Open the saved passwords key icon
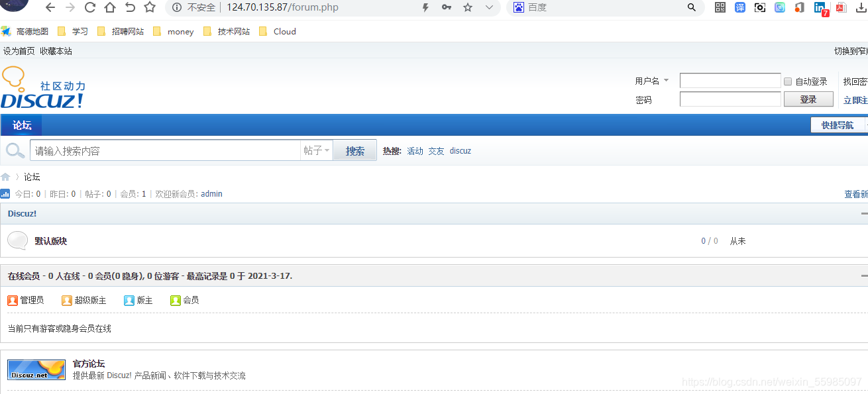The height and width of the screenshot is (394, 868). click(447, 7)
